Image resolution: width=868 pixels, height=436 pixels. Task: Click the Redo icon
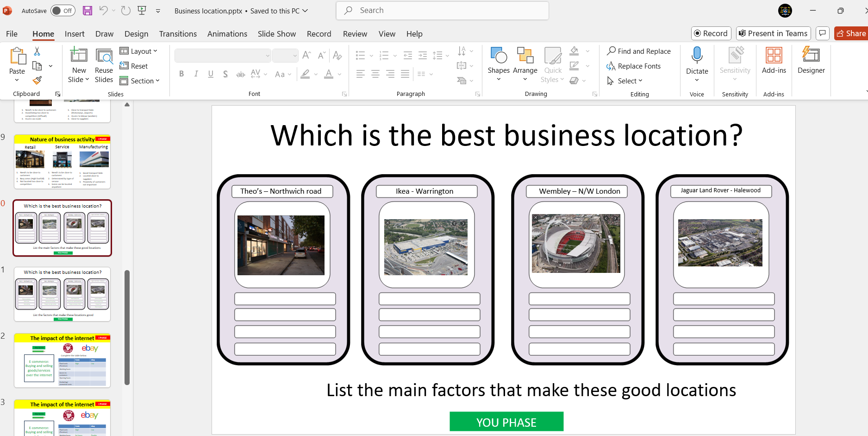pyautogui.click(x=125, y=11)
